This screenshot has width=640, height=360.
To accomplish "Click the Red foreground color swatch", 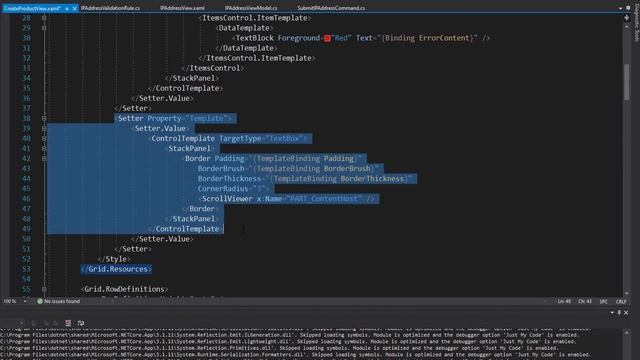I will point(327,38).
